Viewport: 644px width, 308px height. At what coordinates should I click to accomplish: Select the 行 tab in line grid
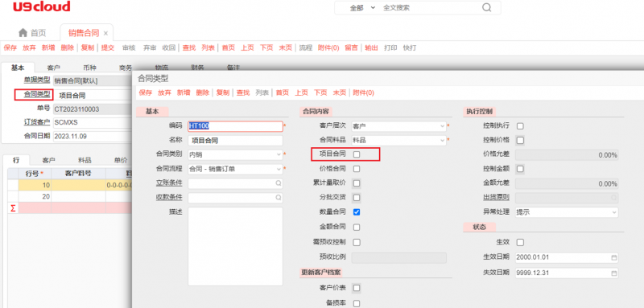pyautogui.click(x=16, y=160)
